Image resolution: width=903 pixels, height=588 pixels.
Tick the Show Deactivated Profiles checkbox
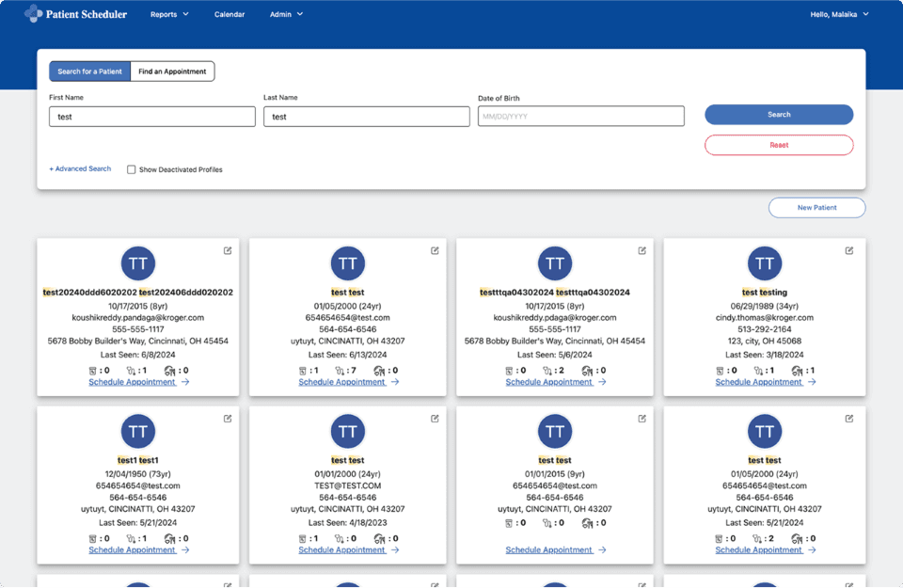132,169
